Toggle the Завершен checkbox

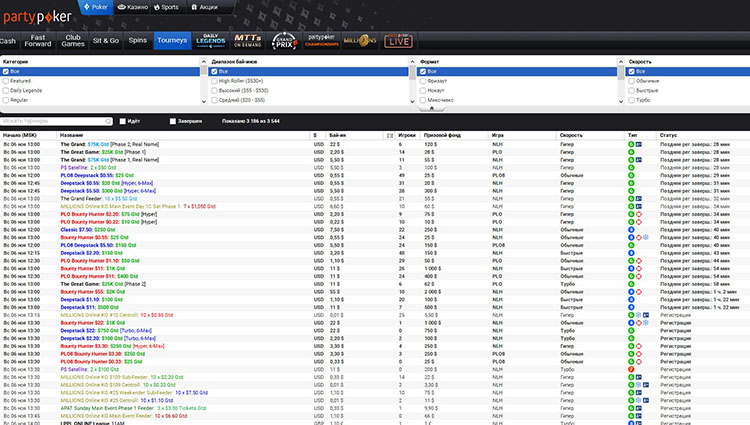point(173,121)
